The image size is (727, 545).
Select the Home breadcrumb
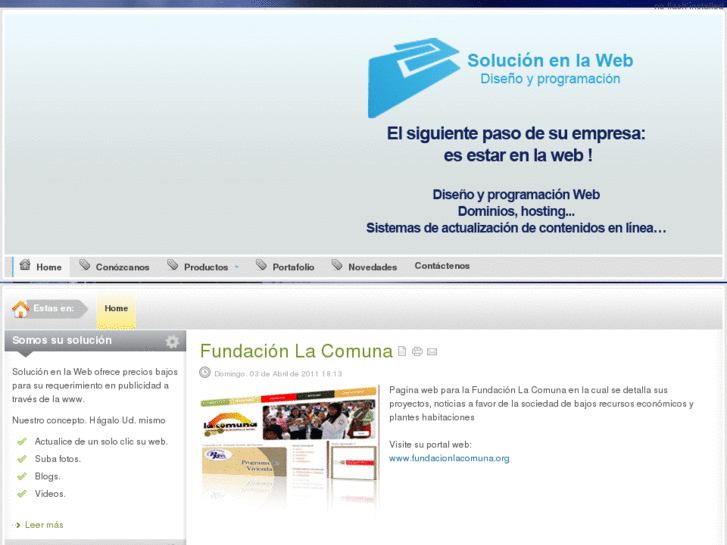116,308
